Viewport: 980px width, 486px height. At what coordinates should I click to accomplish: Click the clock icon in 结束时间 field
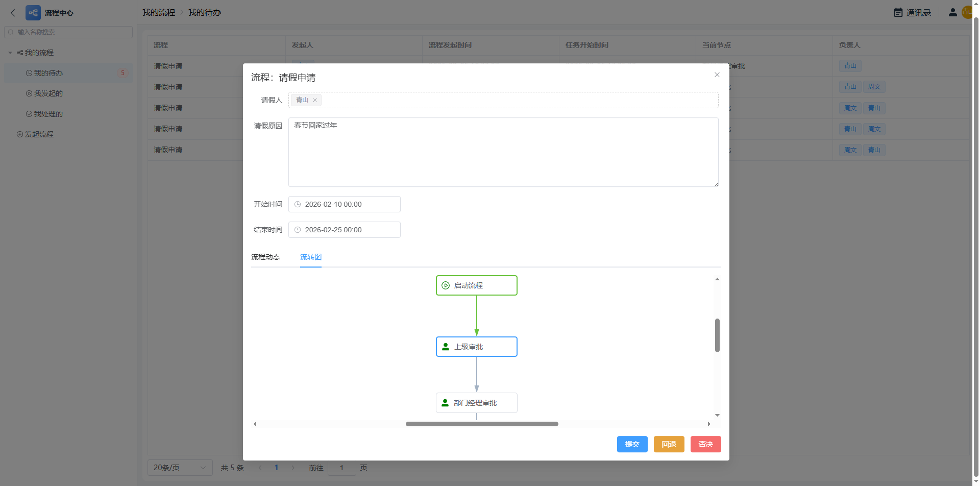[x=298, y=230]
